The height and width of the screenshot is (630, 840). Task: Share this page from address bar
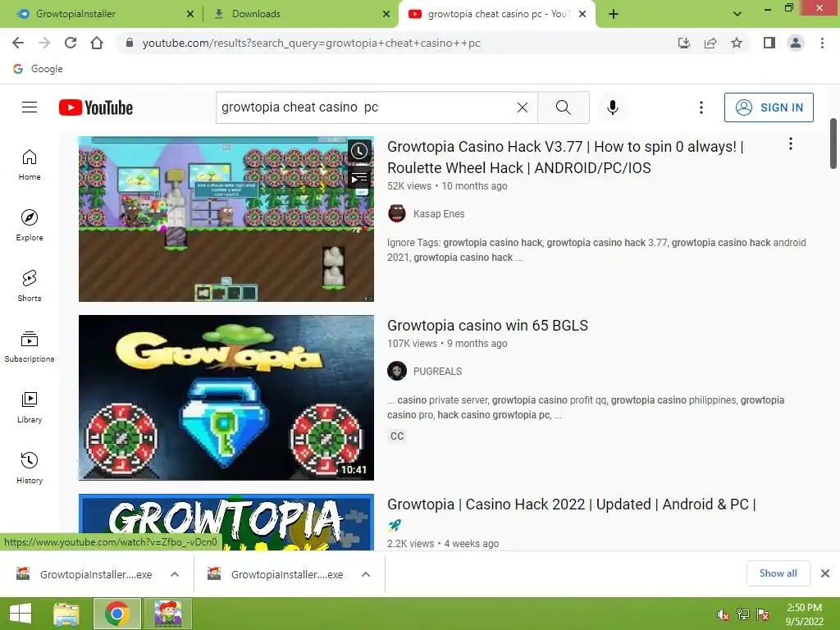coord(710,43)
